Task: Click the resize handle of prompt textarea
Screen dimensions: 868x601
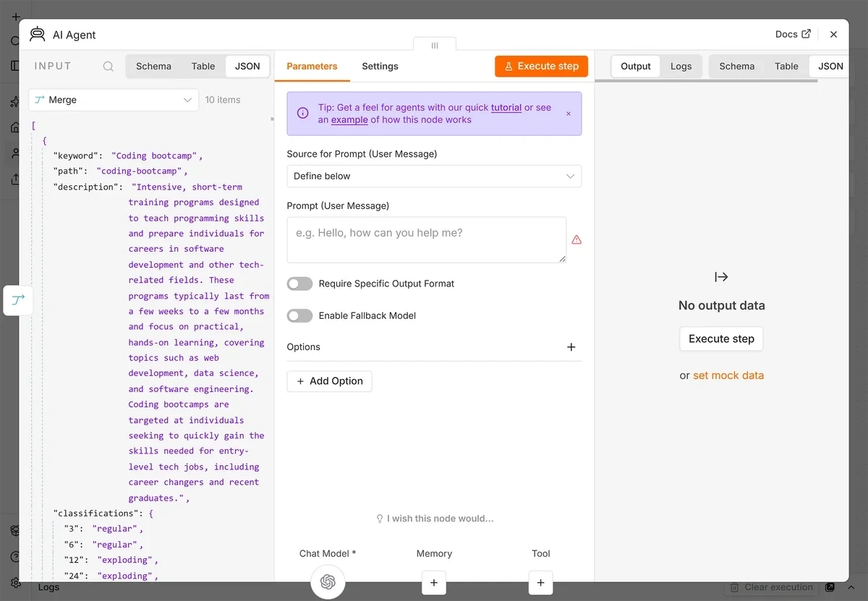Action: coord(562,258)
